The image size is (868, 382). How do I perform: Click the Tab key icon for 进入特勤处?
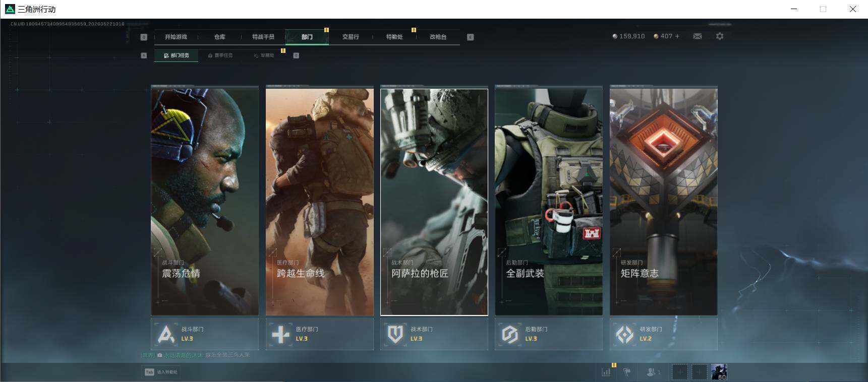click(x=149, y=372)
